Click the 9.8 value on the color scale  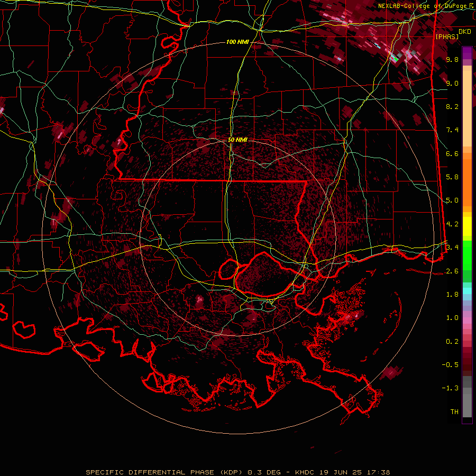(452, 59)
